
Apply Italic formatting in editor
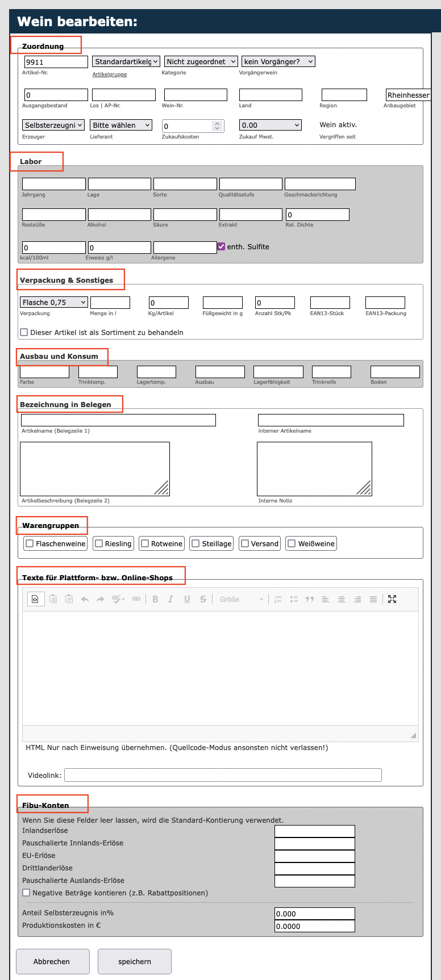170,599
